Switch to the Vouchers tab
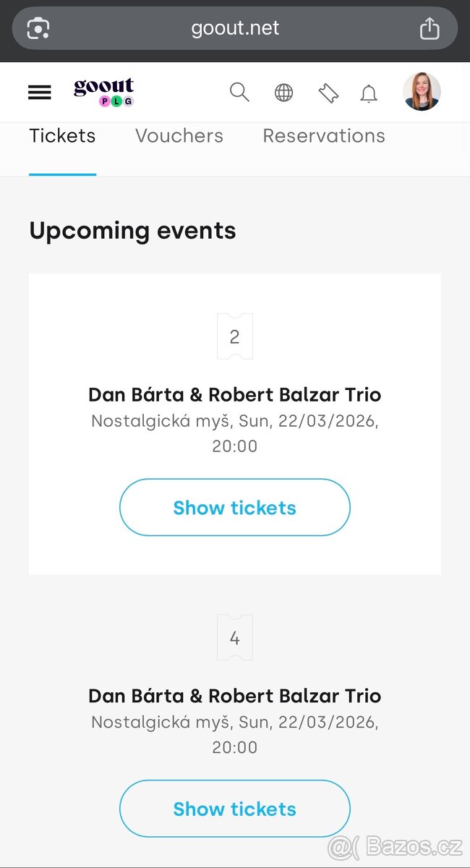This screenshot has height=868, width=470. pos(179,135)
